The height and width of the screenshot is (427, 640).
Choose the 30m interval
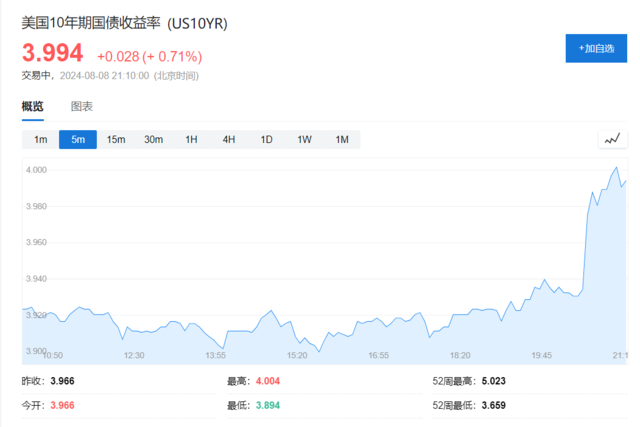click(153, 140)
